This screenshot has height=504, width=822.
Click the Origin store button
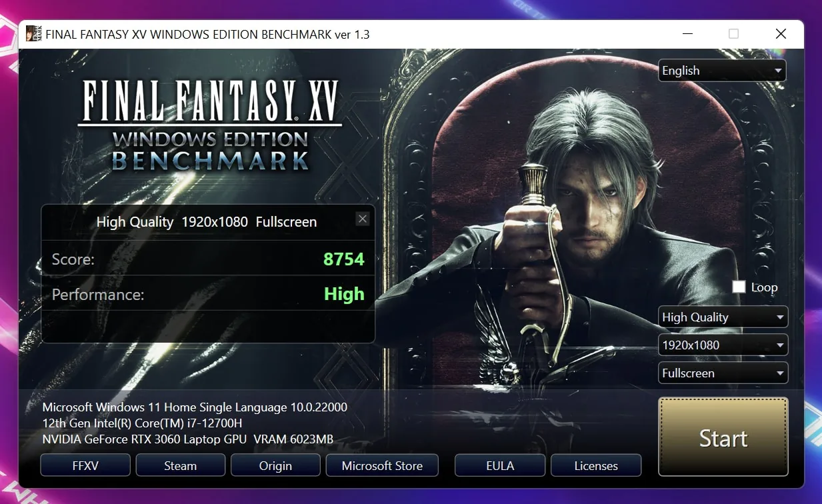(275, 465)
